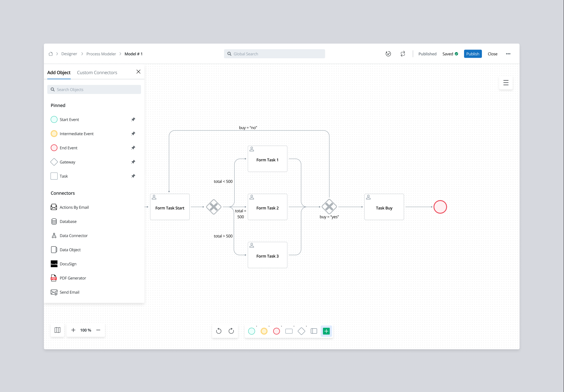
Task: Open the Process Modeler breadcrumb
Action: click(x=101, y=54)
